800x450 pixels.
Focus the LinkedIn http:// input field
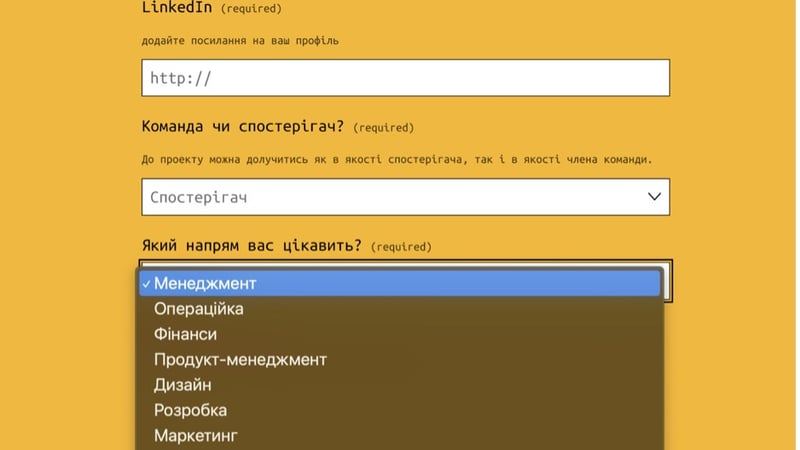(405, 78)
